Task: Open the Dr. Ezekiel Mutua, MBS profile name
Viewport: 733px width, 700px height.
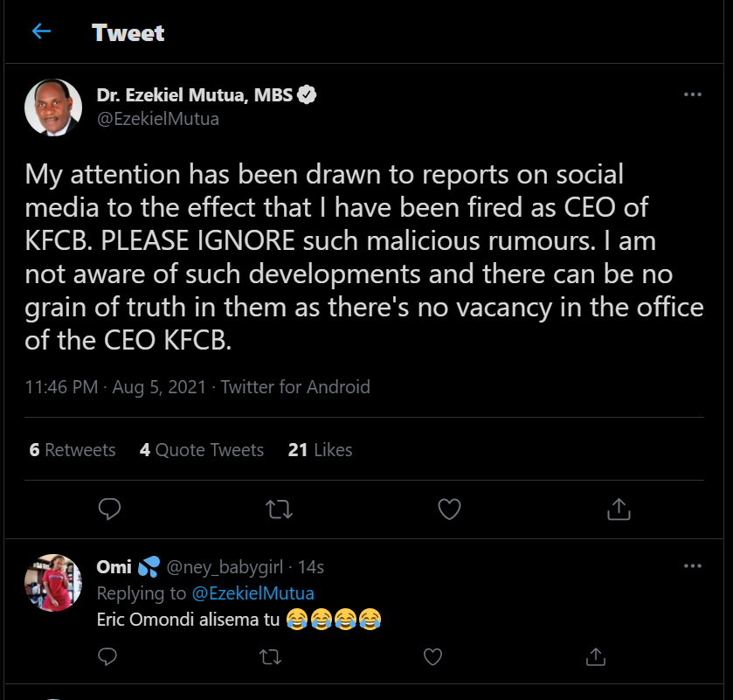Action: click(x=195, y=95)
